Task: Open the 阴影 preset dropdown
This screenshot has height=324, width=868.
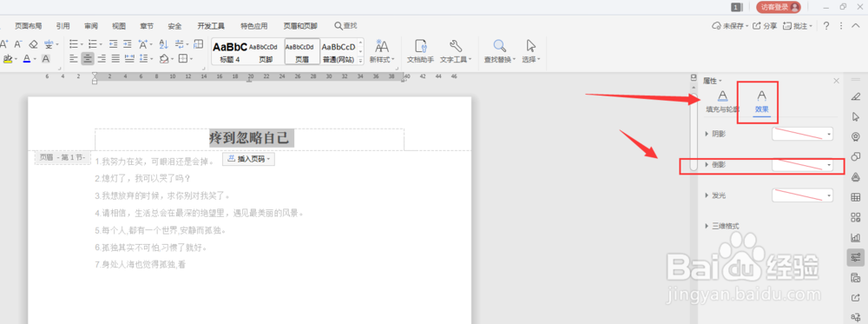Action: (802, 134)
